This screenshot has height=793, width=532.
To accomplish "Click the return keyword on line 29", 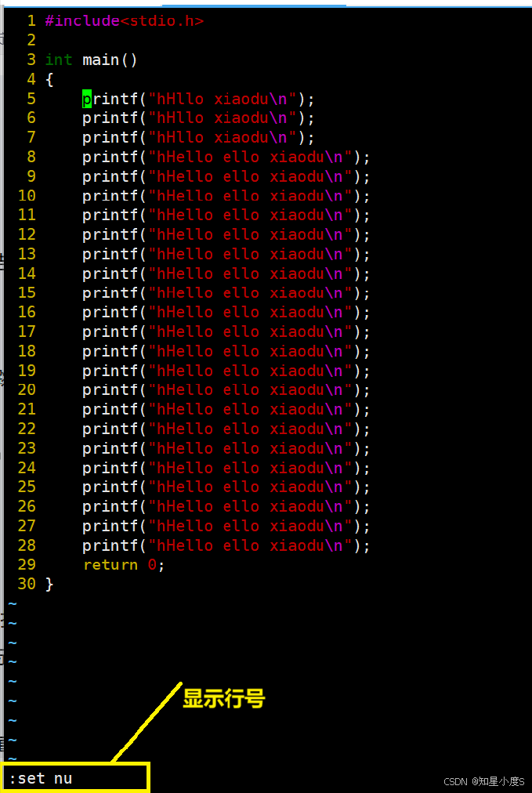I will (110, 565).
